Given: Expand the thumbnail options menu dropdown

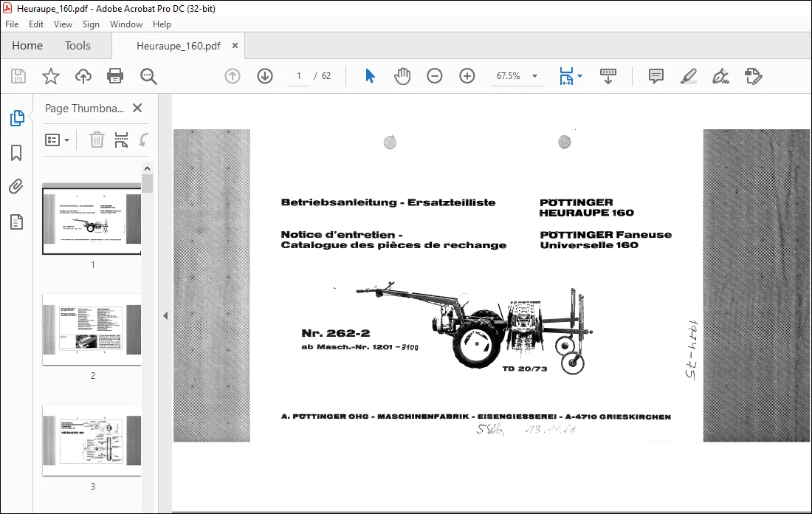Looking at the screenshot, I should click(57, 140).
